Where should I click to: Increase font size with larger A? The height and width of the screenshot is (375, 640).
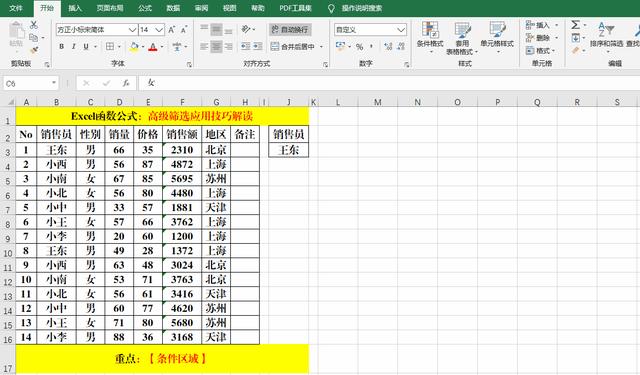click(171, 30)
